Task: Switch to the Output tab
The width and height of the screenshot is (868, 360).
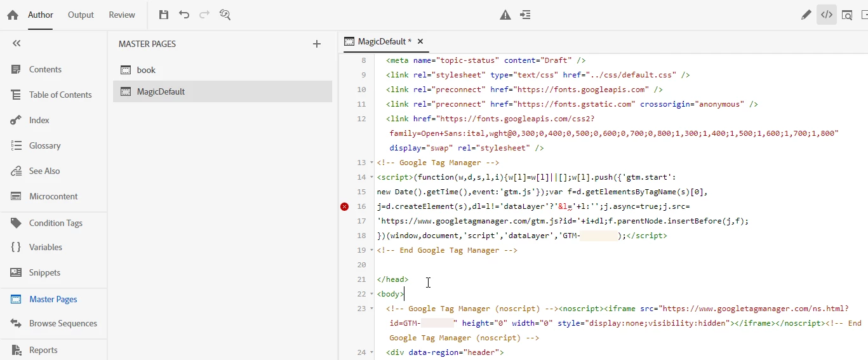Action: pos(81,15)
